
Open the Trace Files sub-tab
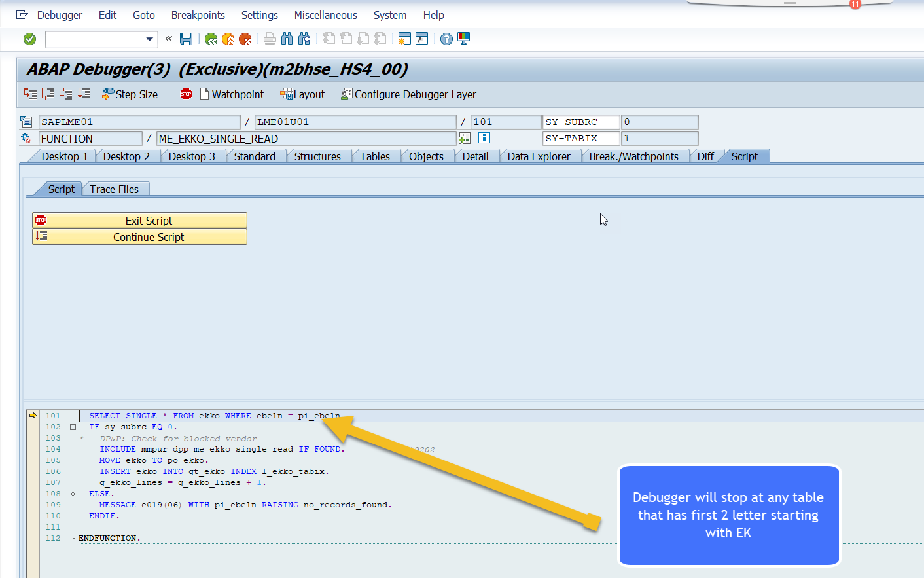[114, 189]
